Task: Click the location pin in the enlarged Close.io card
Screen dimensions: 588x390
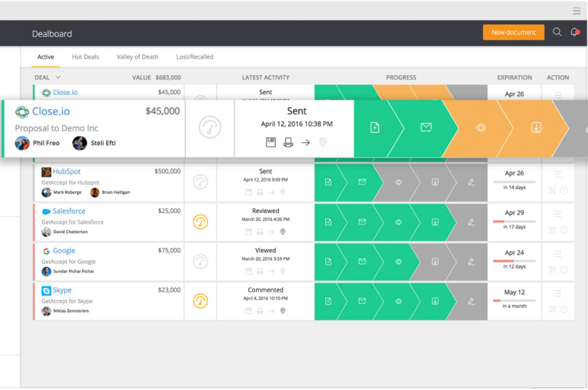Action: 323,142
